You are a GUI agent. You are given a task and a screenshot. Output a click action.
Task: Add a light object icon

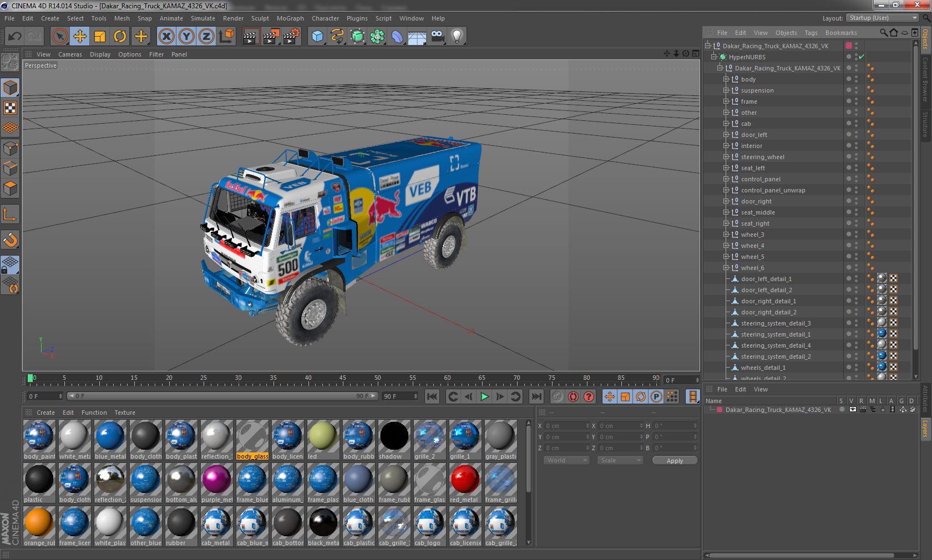457,37
